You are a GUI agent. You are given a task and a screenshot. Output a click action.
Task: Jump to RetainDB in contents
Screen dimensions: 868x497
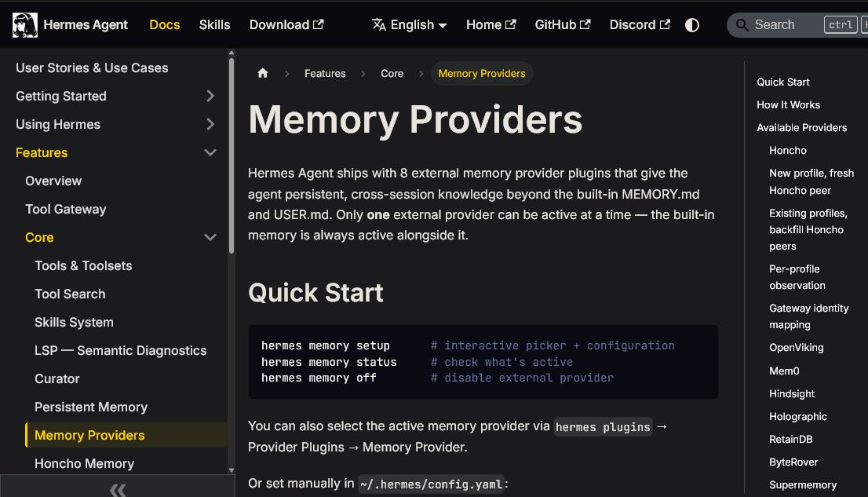790,439
